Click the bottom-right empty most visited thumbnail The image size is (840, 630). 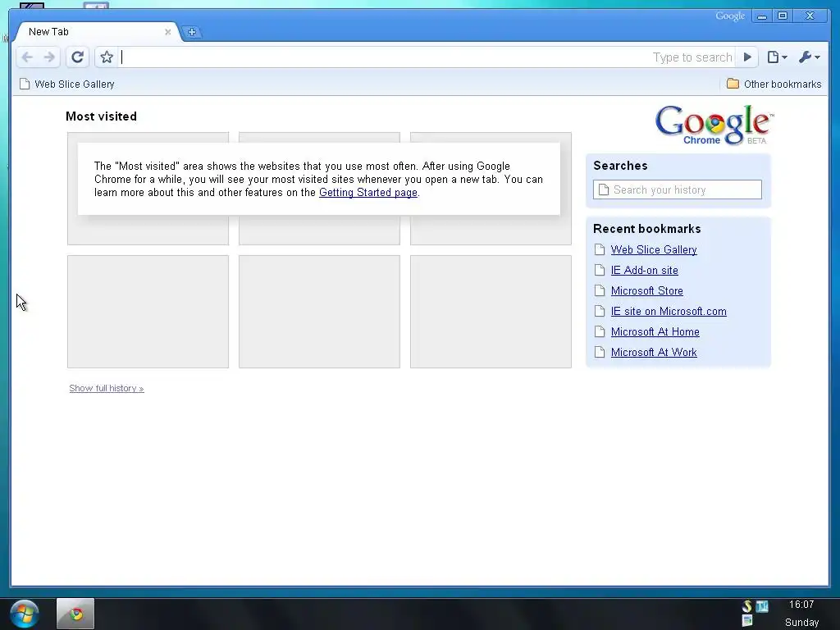(x=491, y=312)
